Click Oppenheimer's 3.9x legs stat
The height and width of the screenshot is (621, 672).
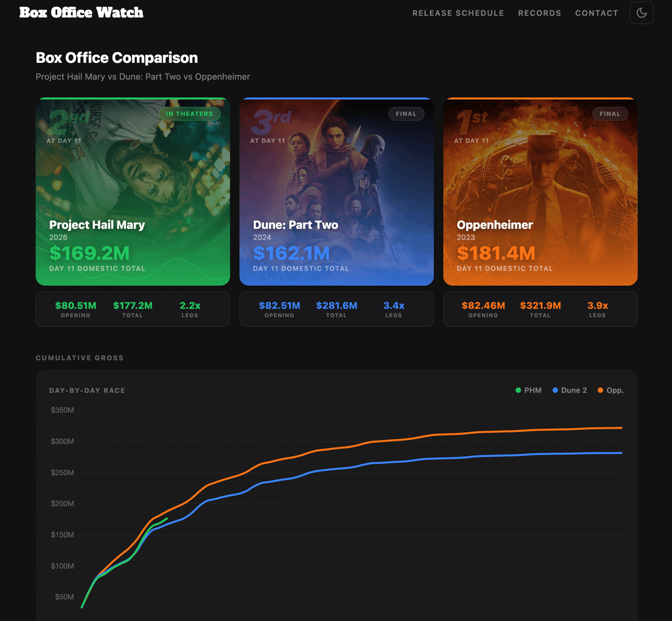(x=597, y=309)
